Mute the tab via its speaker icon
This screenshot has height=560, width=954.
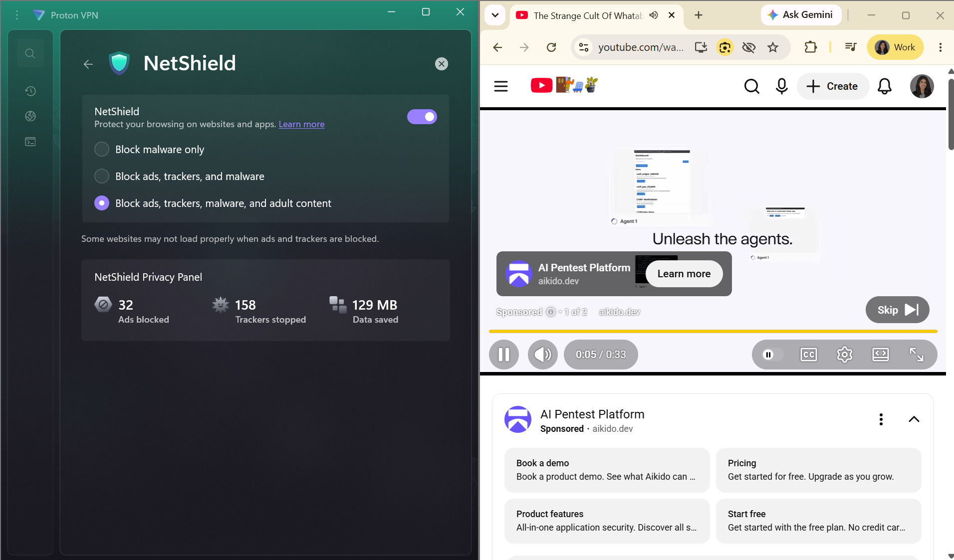click(654, 15)
